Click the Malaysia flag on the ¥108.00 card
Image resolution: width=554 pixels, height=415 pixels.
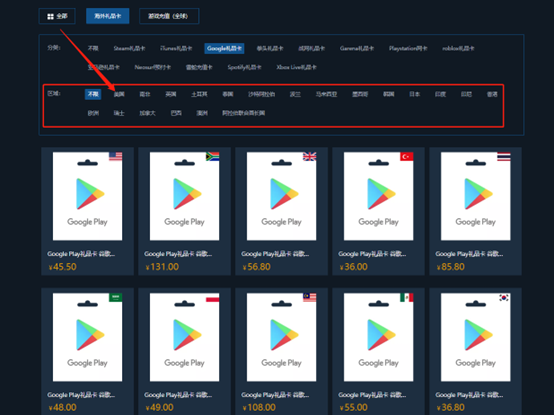click(x=310, y=297)
